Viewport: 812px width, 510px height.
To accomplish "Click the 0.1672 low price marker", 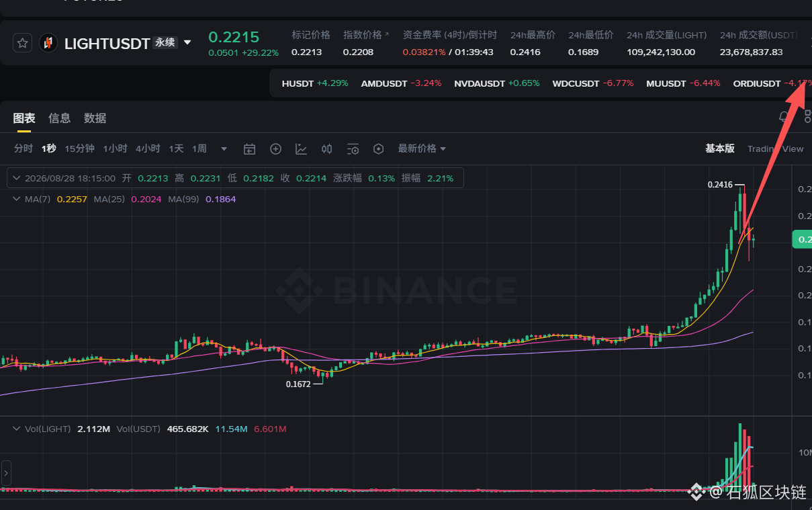I will [298, 384].
